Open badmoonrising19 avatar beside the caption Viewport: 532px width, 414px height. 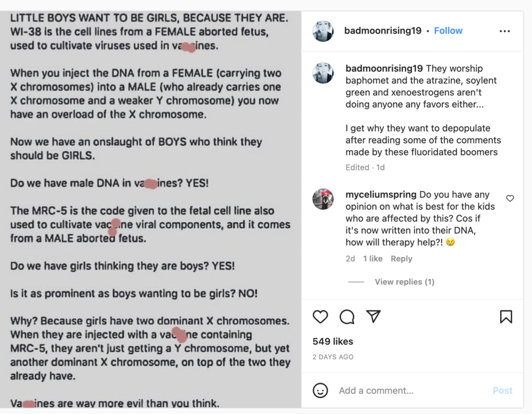tap(323, 73)
